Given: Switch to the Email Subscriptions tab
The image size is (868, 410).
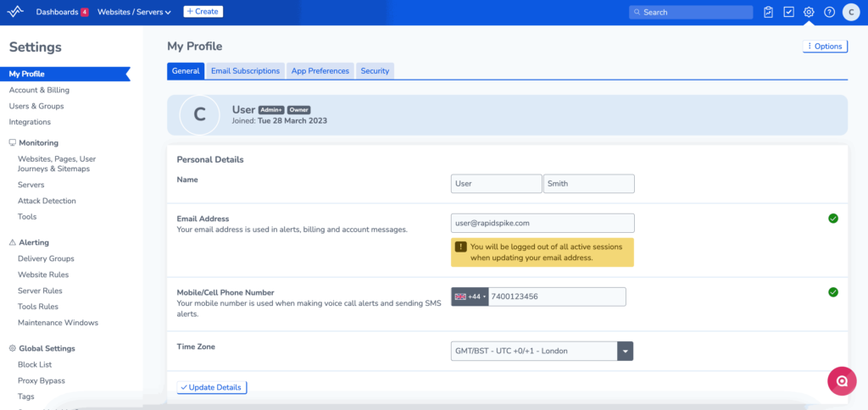Looking at the screenshot, I should [245, 71].
